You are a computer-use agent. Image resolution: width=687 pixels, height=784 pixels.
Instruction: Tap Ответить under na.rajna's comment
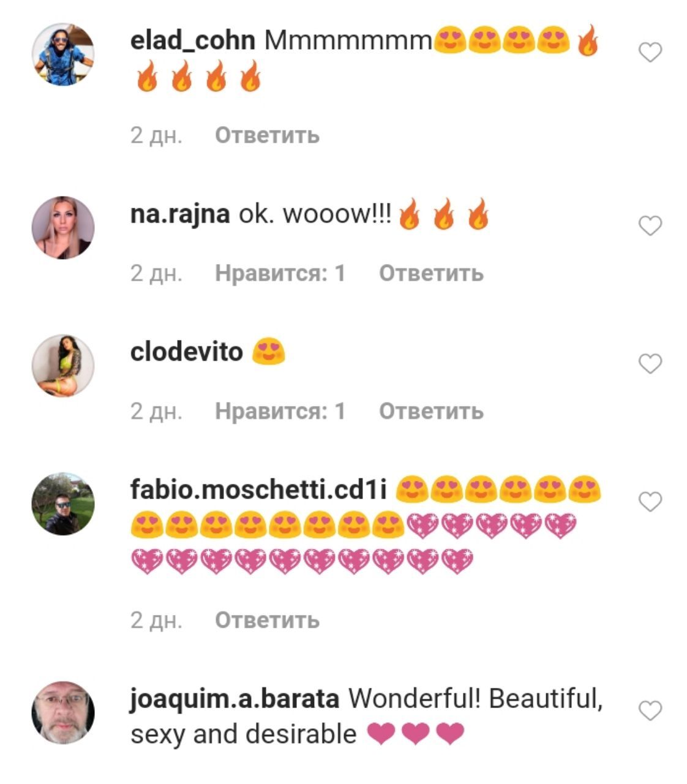pos(431,273)
